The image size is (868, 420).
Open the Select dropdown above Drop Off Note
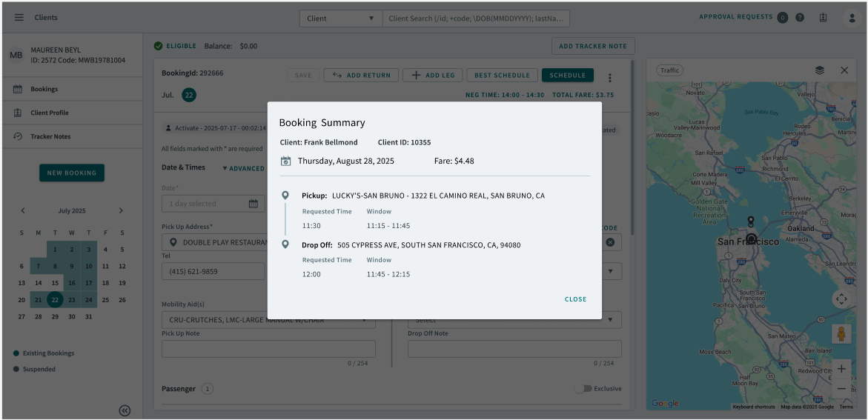(515, 320)
